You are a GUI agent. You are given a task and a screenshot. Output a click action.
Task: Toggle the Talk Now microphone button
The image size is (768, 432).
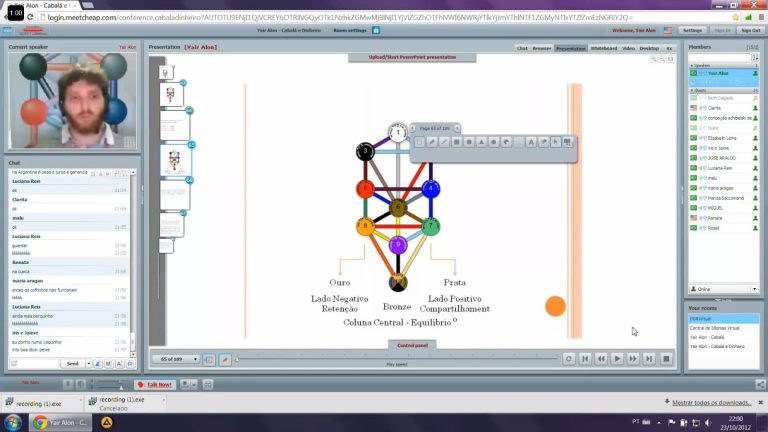pos(155,384)
